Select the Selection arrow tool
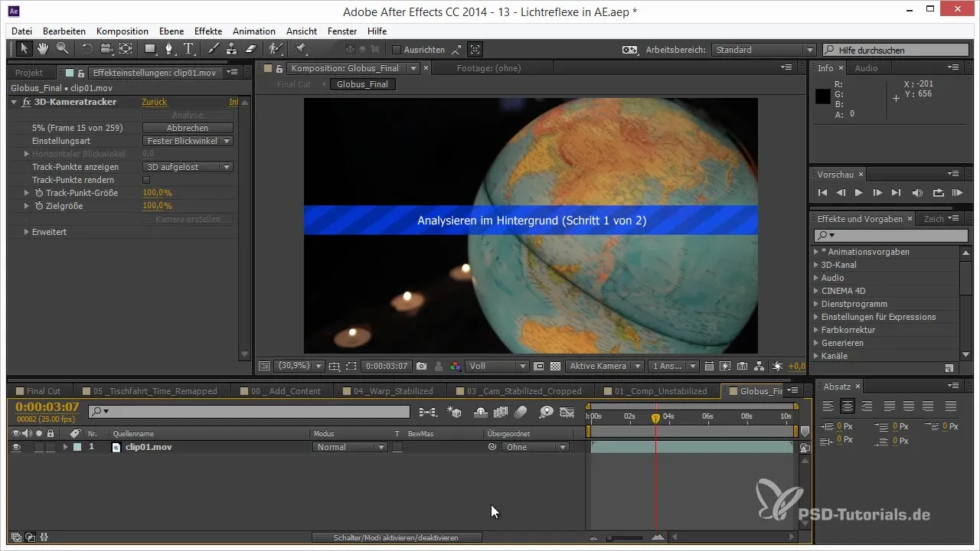980x551 pixels. (x=24, y=49)
